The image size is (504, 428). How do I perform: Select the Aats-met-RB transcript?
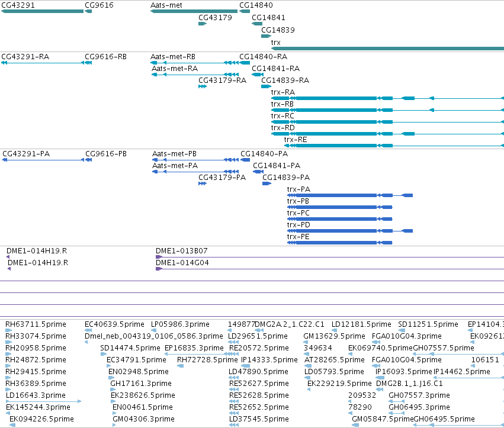point(194,63)
